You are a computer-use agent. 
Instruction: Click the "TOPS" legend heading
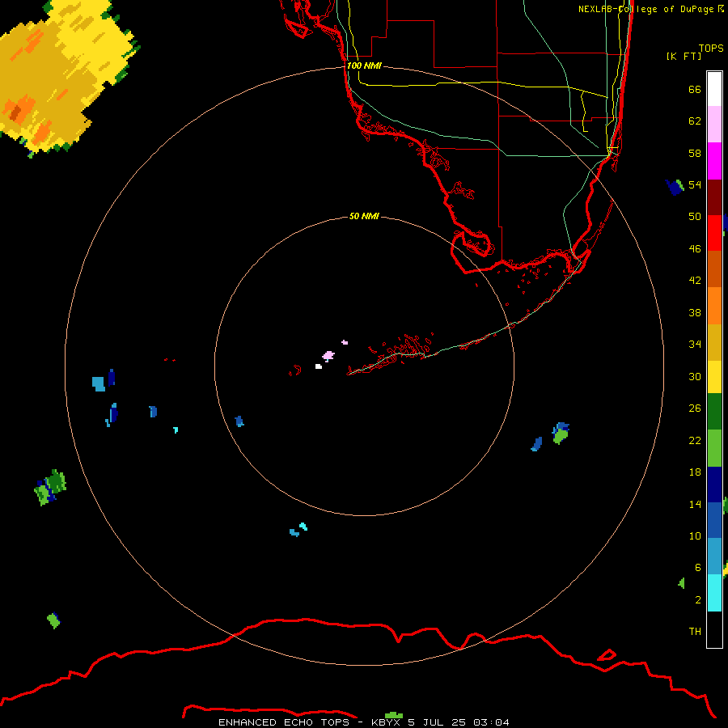[x=711, y=48]
